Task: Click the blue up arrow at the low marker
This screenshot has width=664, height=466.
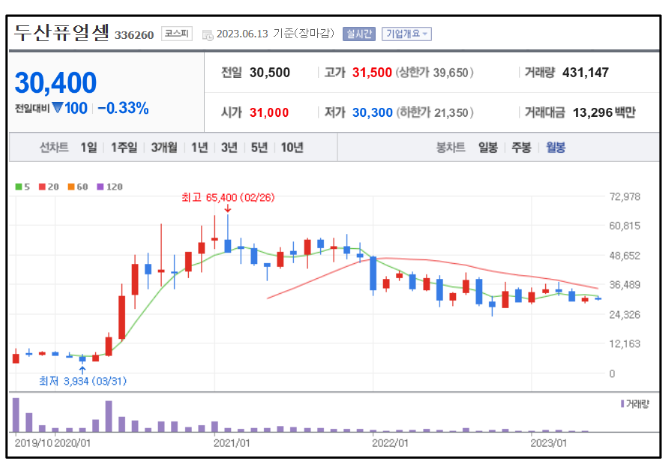Action: pyautogui.click(x=83, y=369)
